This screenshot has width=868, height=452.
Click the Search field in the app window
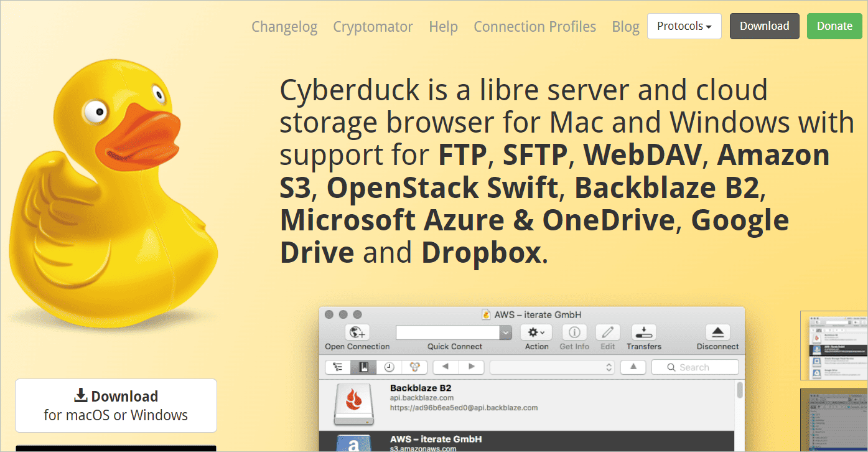point(695,367)
